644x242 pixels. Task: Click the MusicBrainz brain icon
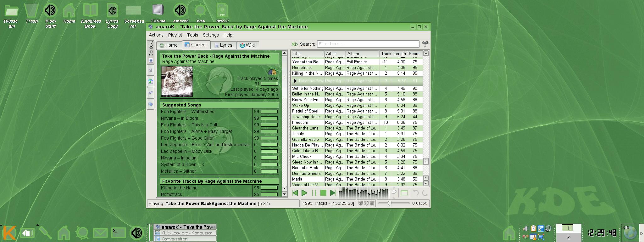click(272, 72)
